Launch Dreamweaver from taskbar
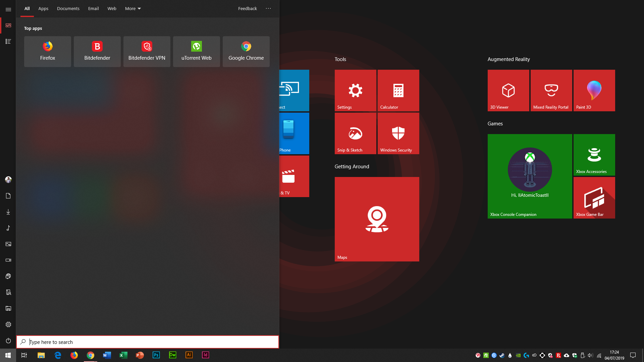The image size is (644, 362). click(173, 355)
